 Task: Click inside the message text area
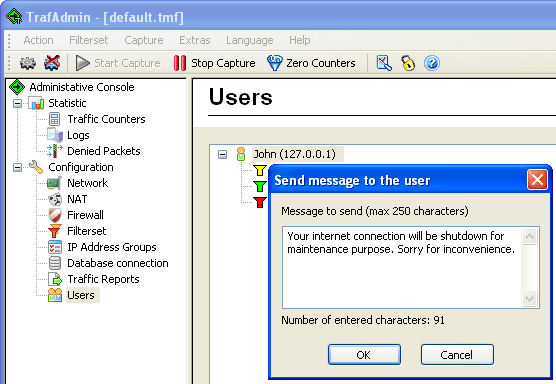pyautogui.click(x=402, y=267)
